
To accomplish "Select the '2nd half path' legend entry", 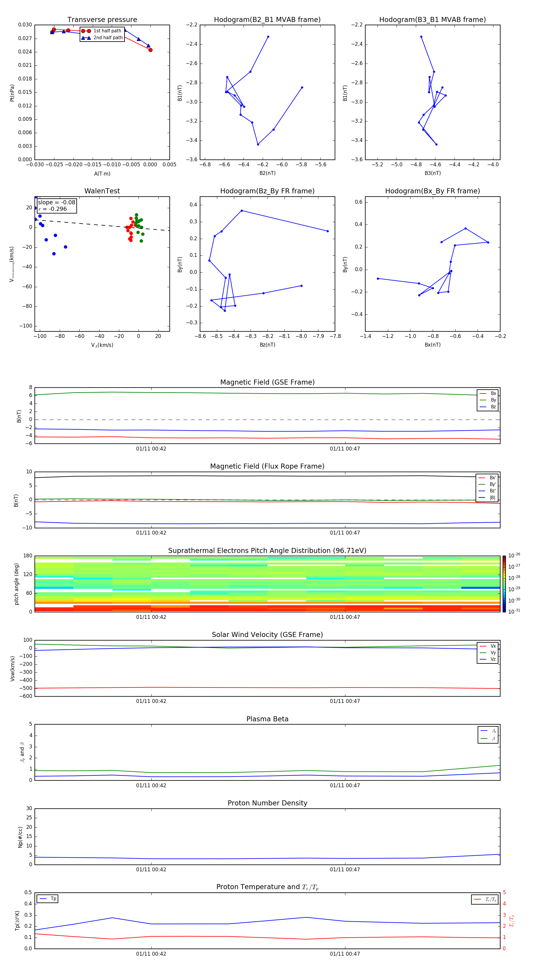I will point(102,38).
